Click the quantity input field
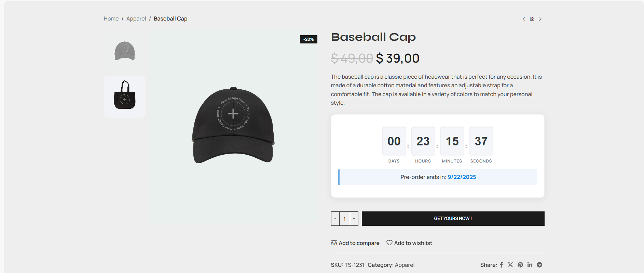 (x=344, y=218)
